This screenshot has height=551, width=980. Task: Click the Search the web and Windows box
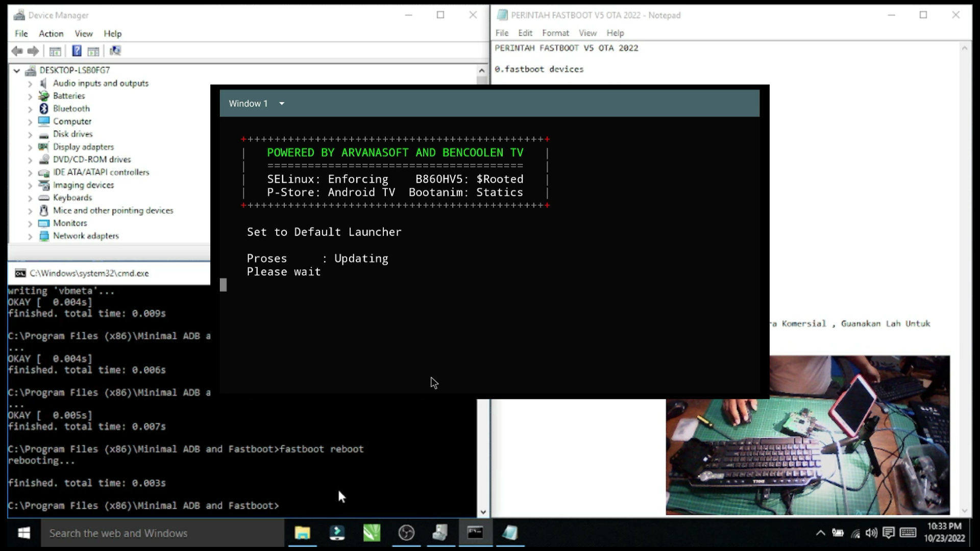(x=162, y=533)
